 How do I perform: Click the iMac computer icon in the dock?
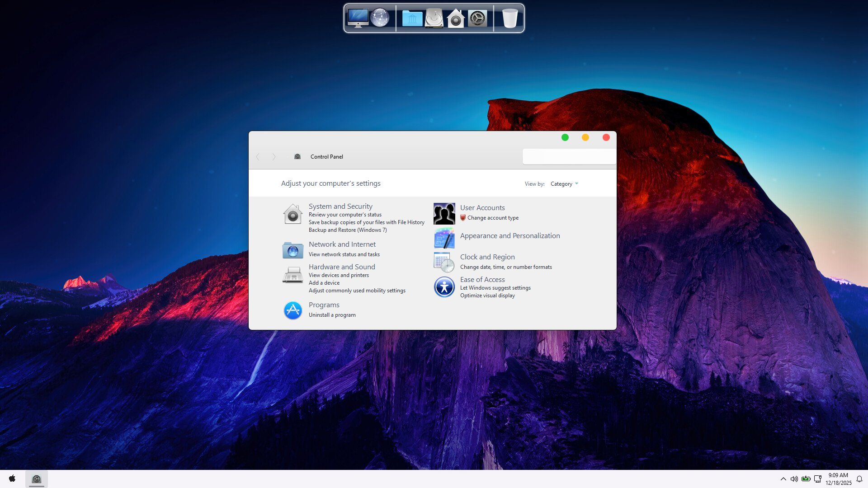tap(358, 19)
